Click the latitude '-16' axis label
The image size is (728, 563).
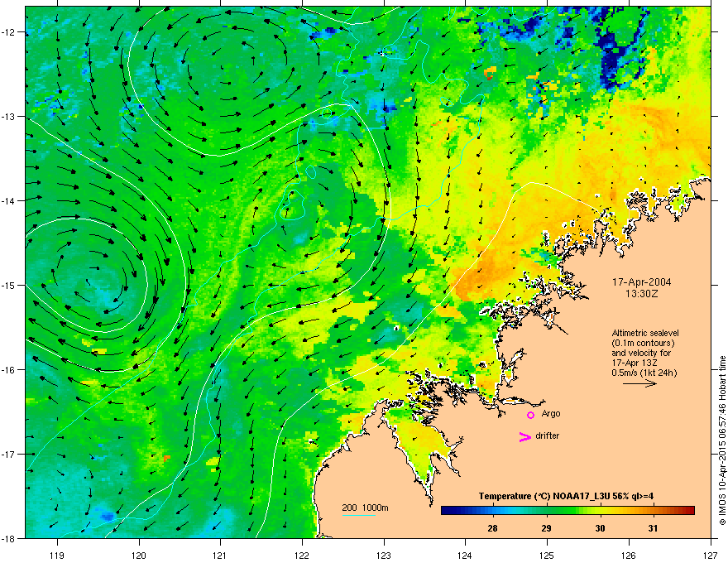pyautogui.click(x=9, y=370)
